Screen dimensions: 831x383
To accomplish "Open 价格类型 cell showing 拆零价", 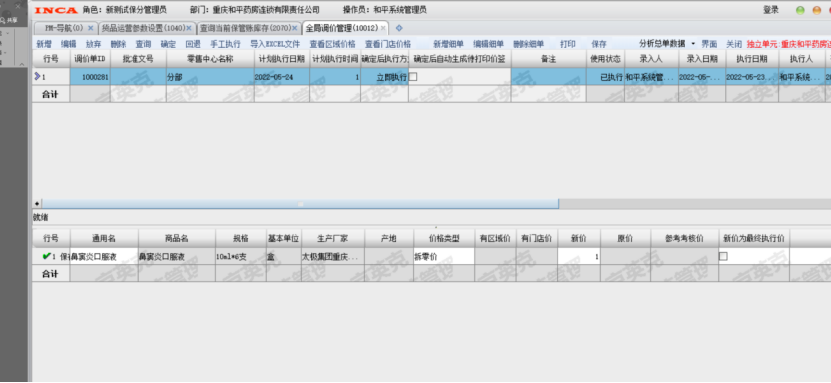I will [x=444, y=256].
